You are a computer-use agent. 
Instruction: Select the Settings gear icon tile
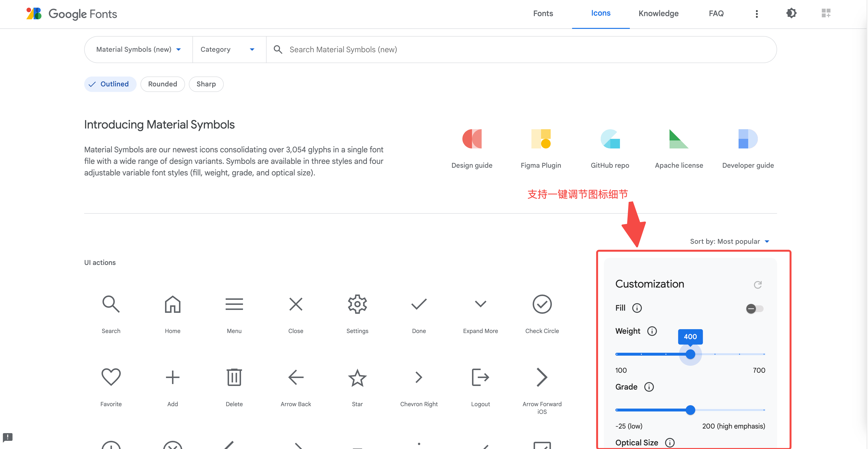pyautogui.click(x=357, y=314)
